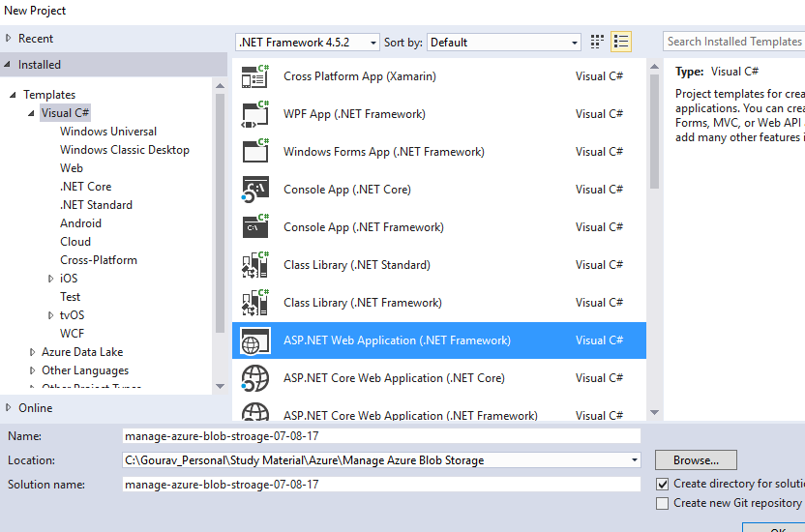Select ASP.NET Web Application (.NET Framework) text
Image resolution: width=805 pixels, height=532 pixels.
(x=397, y=340)
